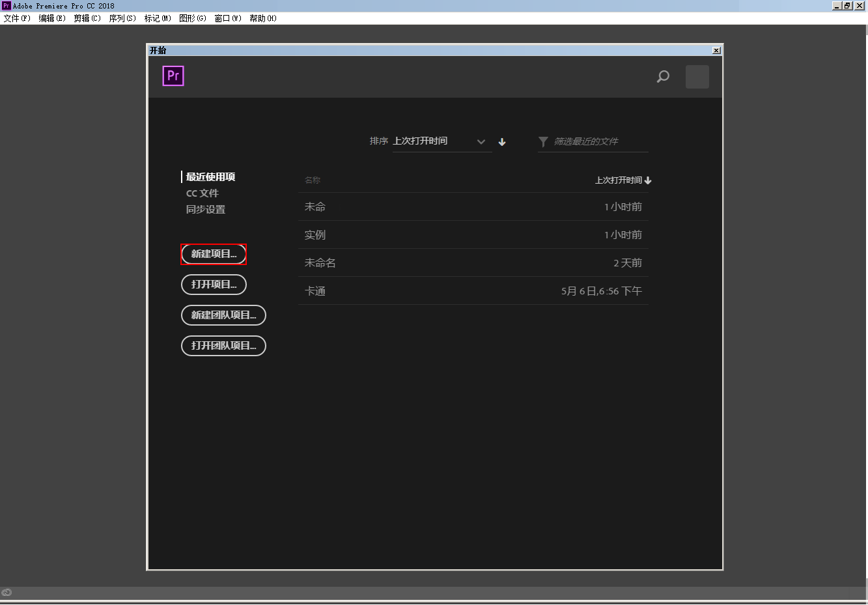
Task: Click the Premiere Pro logo icon
Action: pos(173,76)
